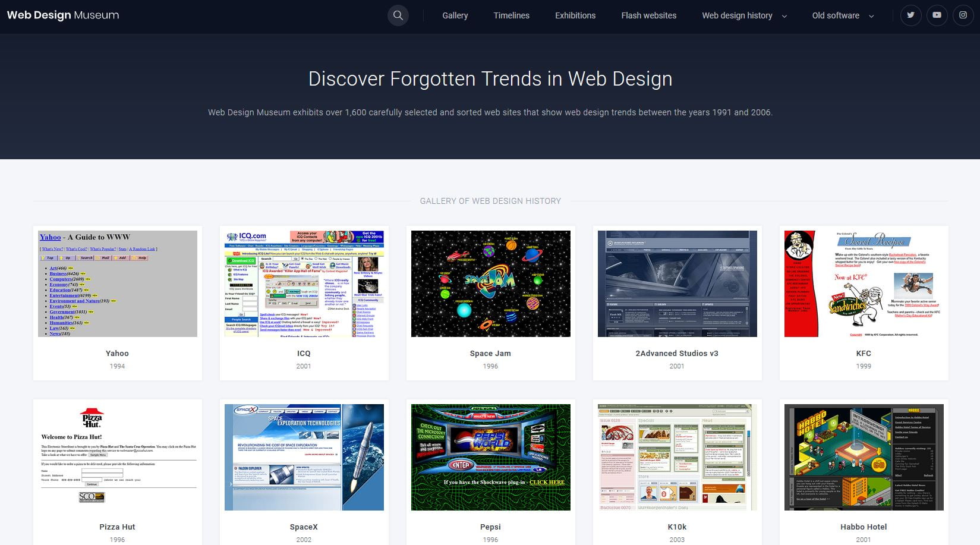
Task: Open the Yahoo 1994 thumbnail
Action: click(117, 283)
